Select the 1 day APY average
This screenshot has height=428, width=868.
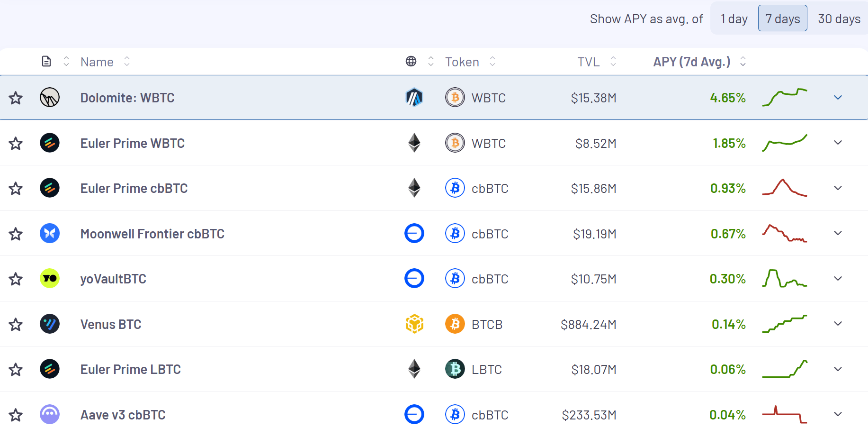[x=734, y=18]
